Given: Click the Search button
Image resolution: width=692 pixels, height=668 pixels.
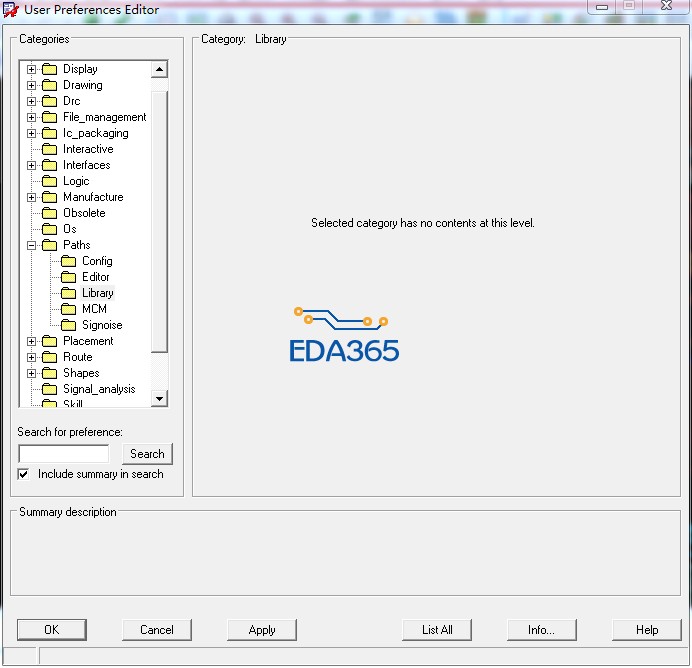Looking at the screenshot, I should pos(147,454).
